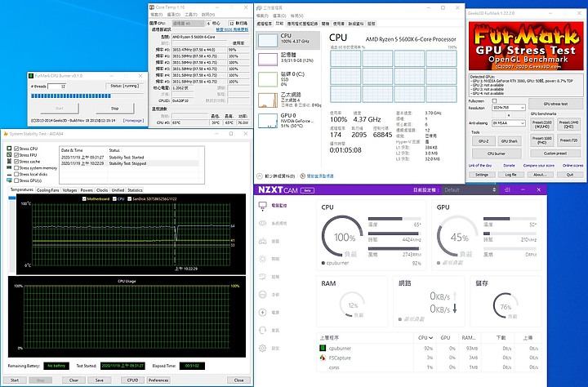Click the Core Temp title bar icon
The height and width of the screenshot is (387, 588).
click(x=152, y=7)
